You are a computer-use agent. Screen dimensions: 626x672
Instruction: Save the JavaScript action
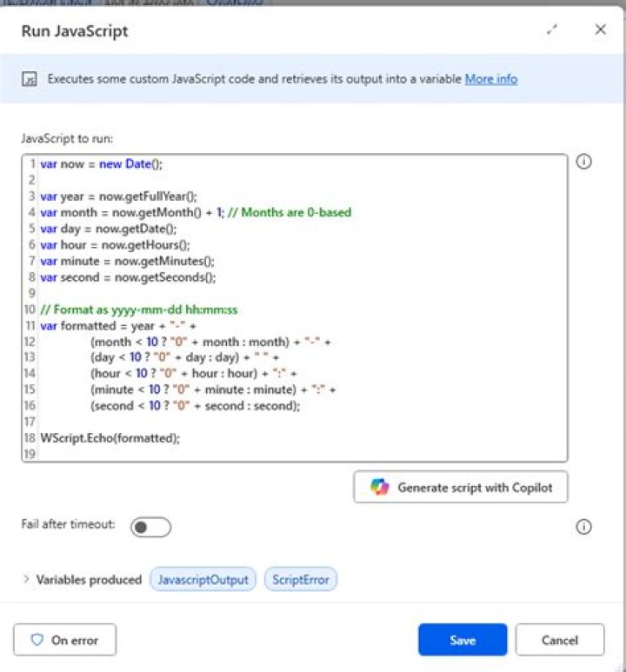coord(462,640)
